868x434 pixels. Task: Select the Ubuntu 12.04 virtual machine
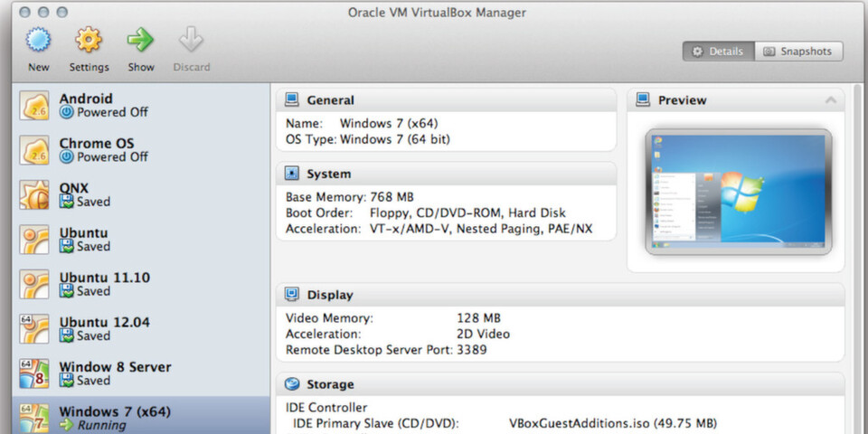(141, 329)
